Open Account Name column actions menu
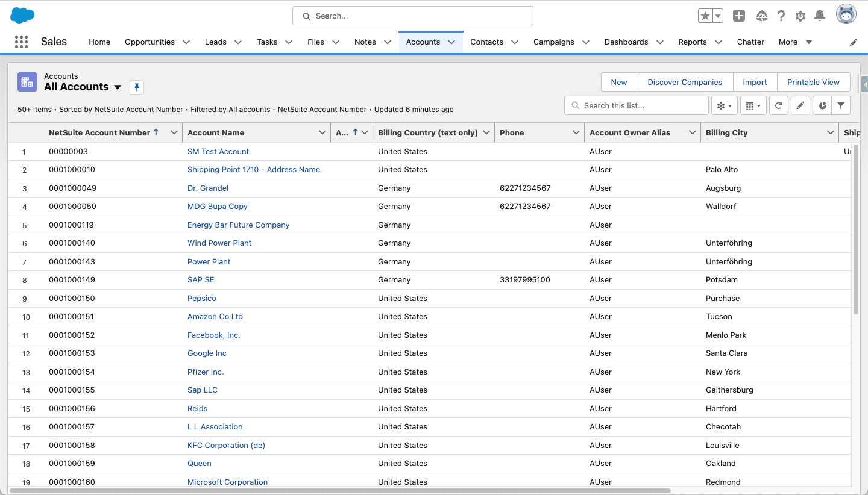868x495 pixels. click(x=322, y=132)
